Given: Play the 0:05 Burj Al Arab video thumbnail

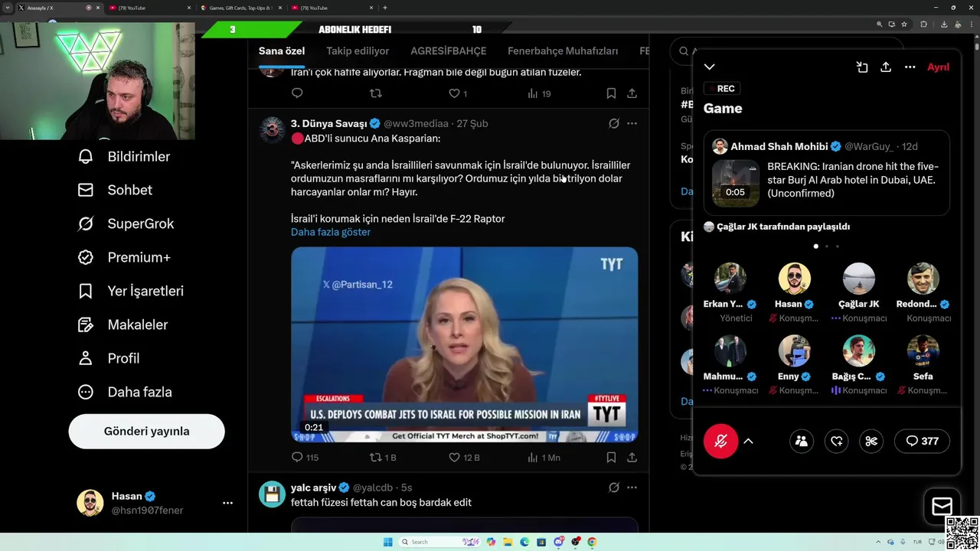Looking at the screenshot, I should point(736,183).
